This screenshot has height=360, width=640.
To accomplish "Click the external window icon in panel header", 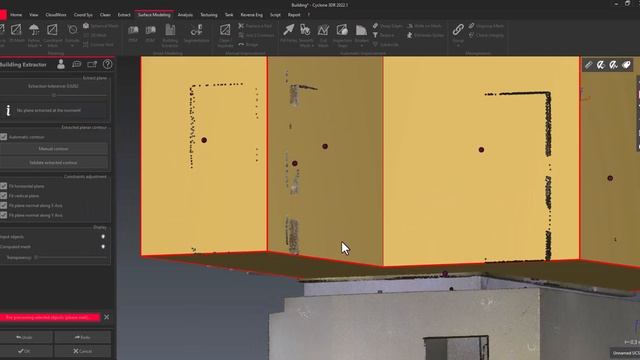I will (92, 64).
